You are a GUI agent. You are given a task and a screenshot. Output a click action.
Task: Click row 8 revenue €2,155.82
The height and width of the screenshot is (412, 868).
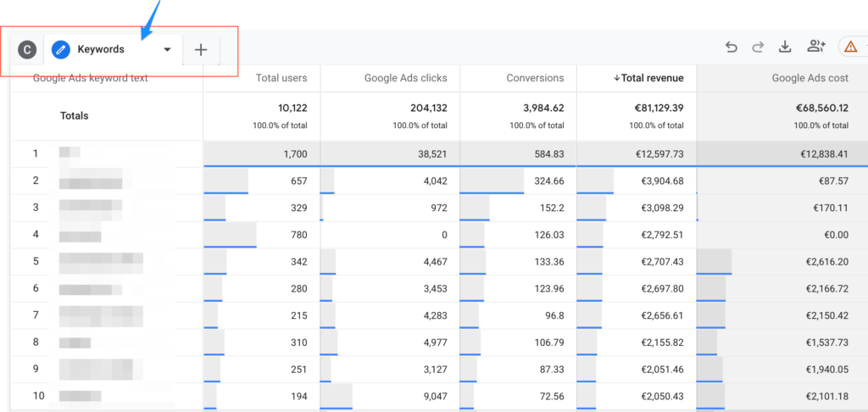[x=661, y=342]
